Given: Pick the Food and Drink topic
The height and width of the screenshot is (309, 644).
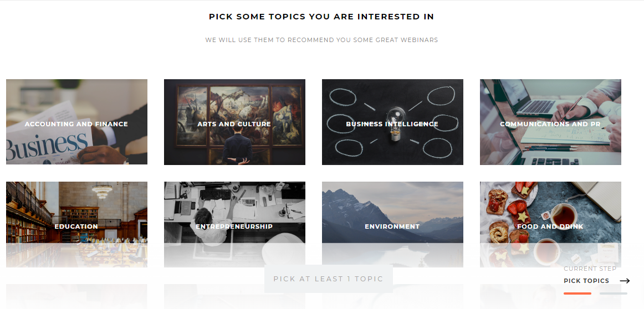Looking at the screenshot, I should point(550,216).
